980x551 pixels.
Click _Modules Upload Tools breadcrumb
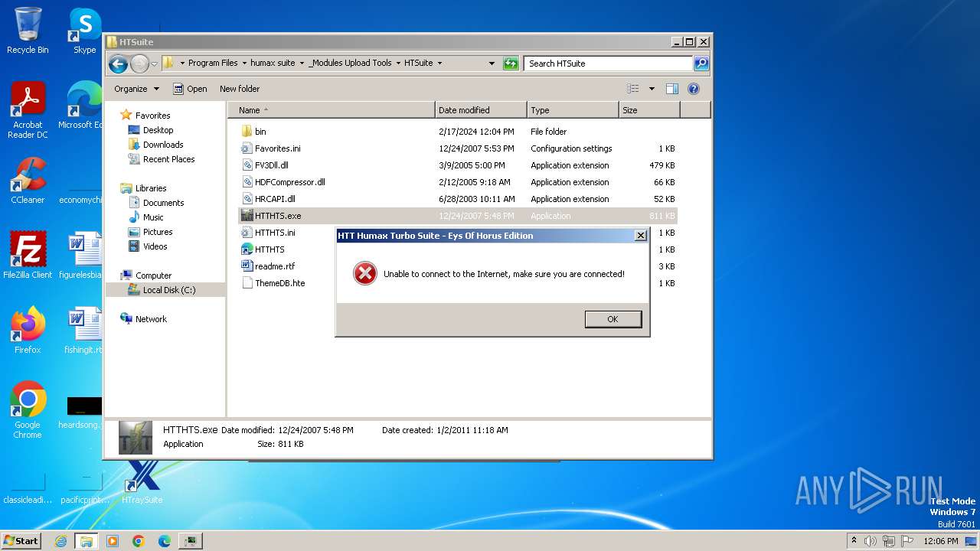pyautogui.click(x=350, y=64)
